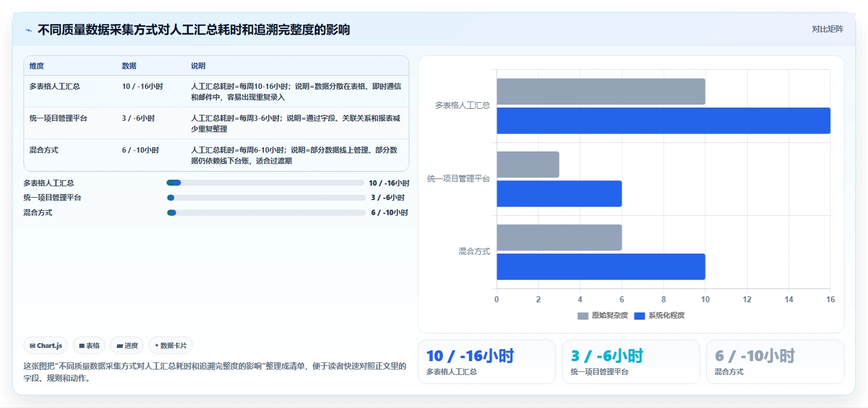This screenshot has width=868, height=408.
Task: Click the 混合方式 progress bar
Action: tap(266, 213)
